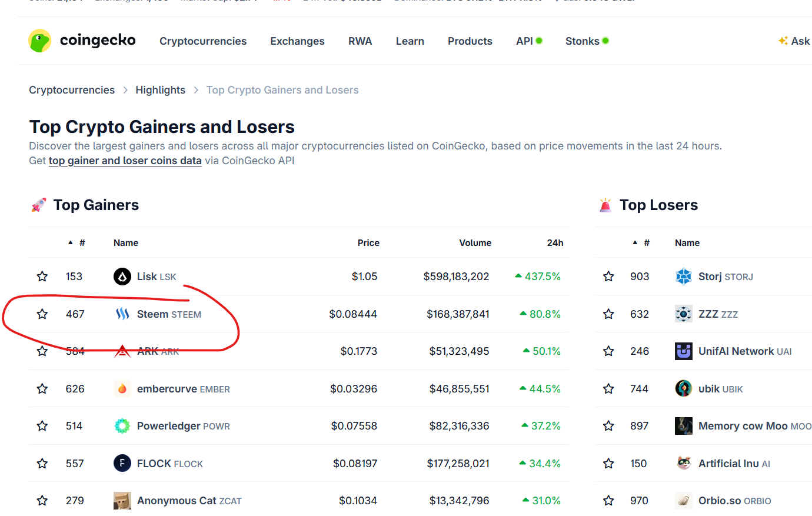Open the Products nav menu
Screen dimensions: 812x516
[x=470, y=41]
